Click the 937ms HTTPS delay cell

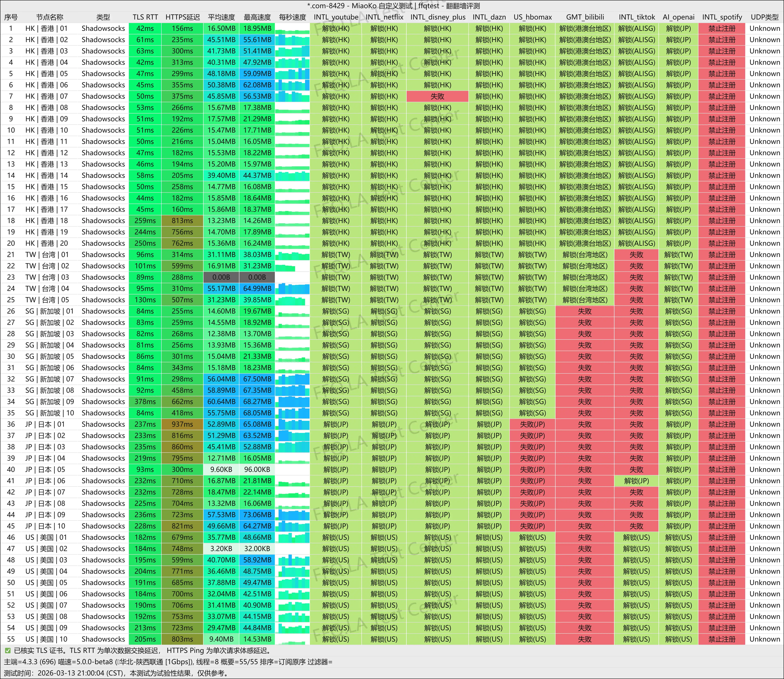tap(182, 424)
